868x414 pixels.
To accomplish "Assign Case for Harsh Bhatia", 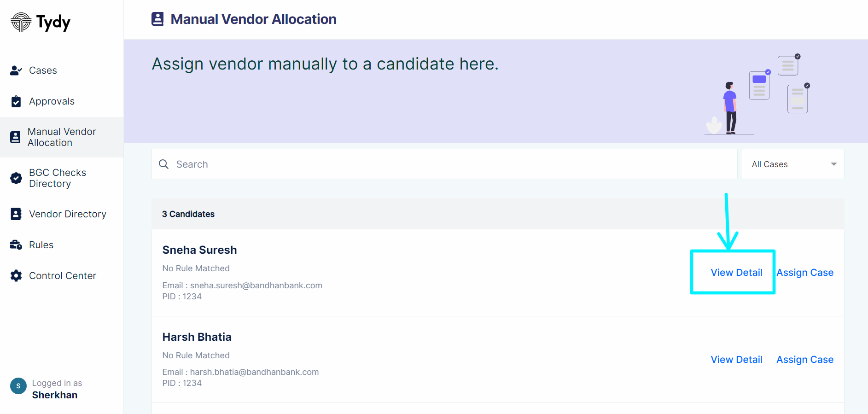I will 805,360.
